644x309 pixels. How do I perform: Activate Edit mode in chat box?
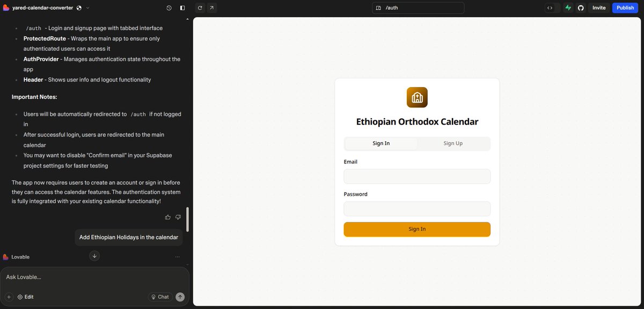pos(25,297)
